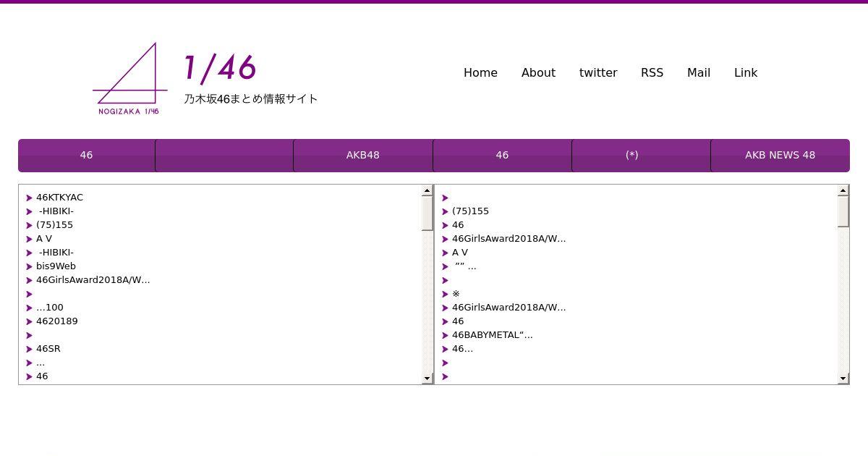Click the Nogizaka 1/46 triangle logo
This screenshot has width=868, height=456.
coord(129,79)
